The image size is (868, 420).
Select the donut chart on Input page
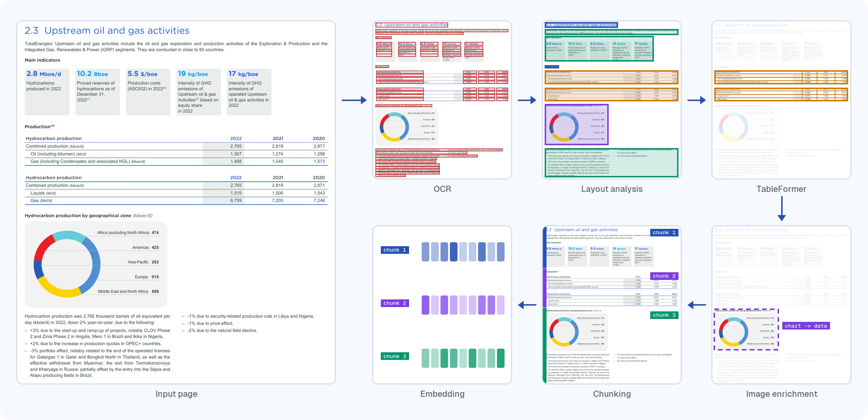(x=67, y=264)
